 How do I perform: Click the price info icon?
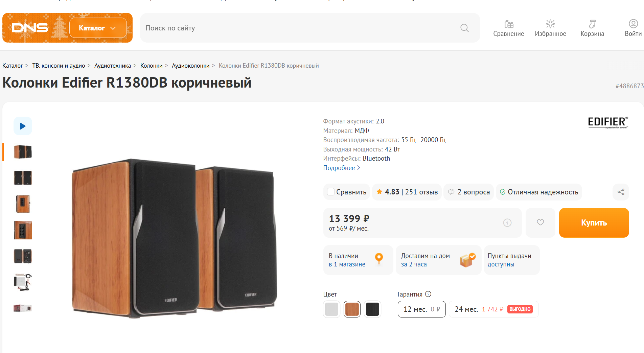click(x=507, y=222)
